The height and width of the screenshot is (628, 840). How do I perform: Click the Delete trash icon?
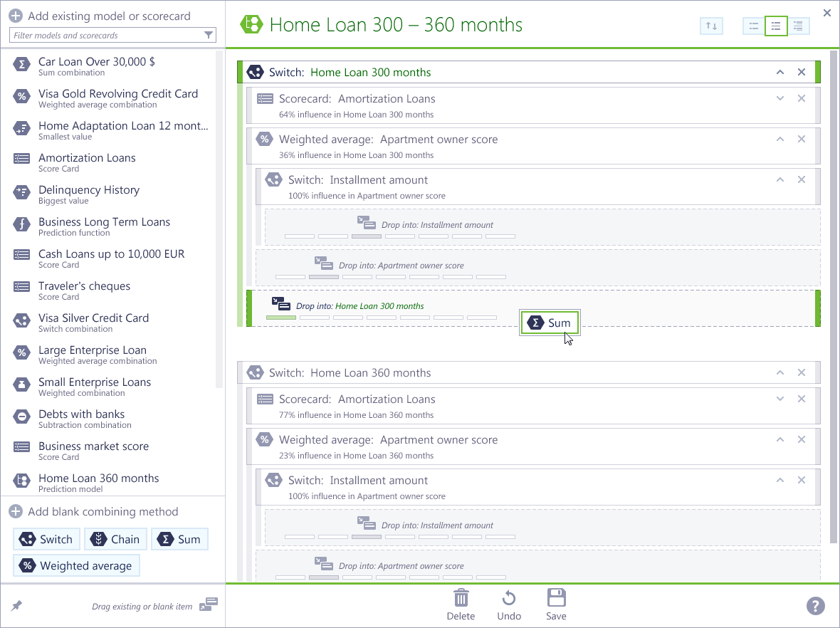(x=461, y=598)
